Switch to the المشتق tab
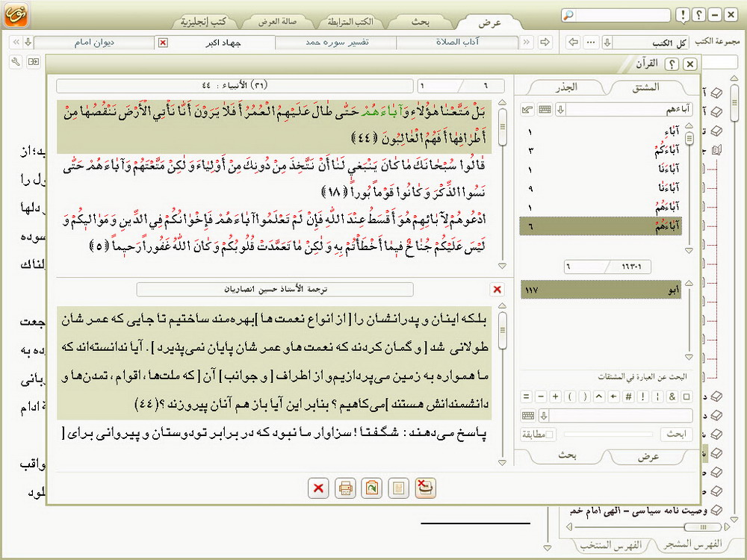 tap(646, 87)
